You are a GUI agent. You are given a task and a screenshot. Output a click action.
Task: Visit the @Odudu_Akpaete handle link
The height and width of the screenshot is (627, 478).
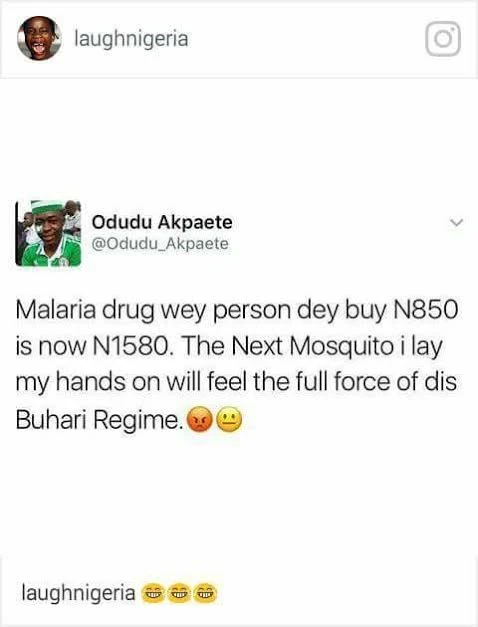[160, 244]
